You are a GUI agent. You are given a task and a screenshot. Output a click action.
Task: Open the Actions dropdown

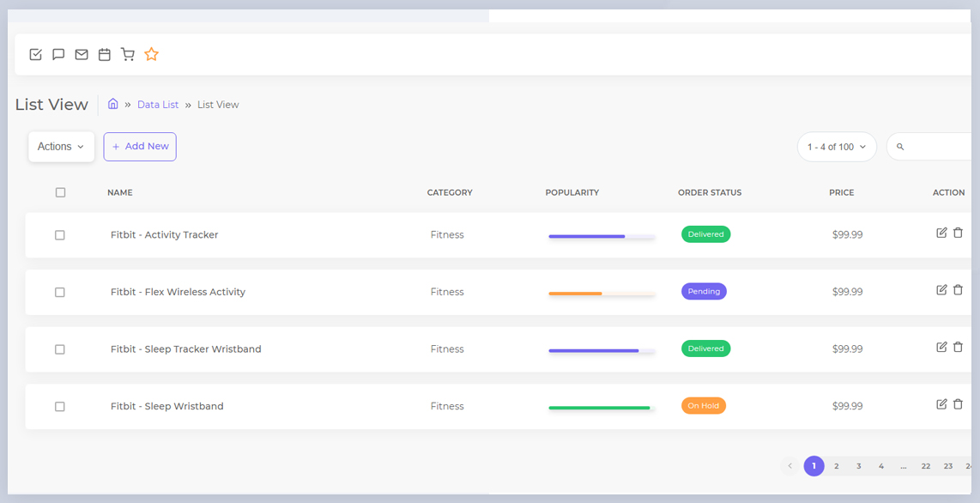(61, 147)
